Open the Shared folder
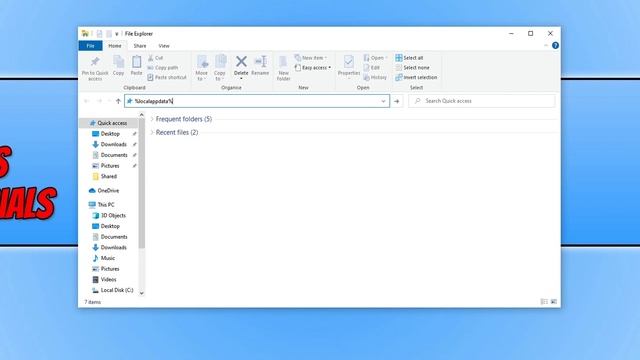640x360 pixels. coord(109,176)
